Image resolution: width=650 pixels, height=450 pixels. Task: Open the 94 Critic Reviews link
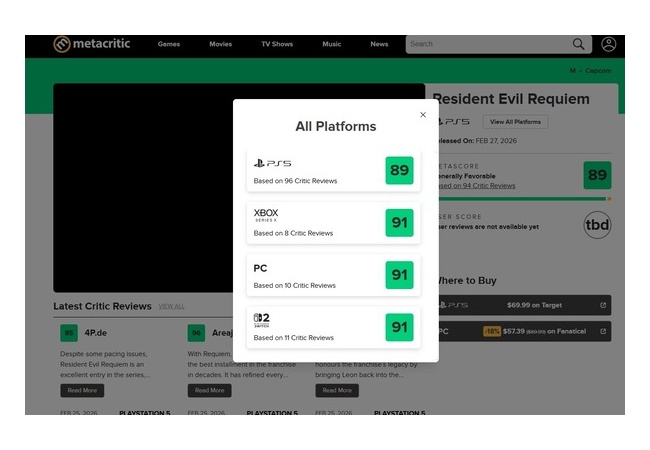coord(478,186)
